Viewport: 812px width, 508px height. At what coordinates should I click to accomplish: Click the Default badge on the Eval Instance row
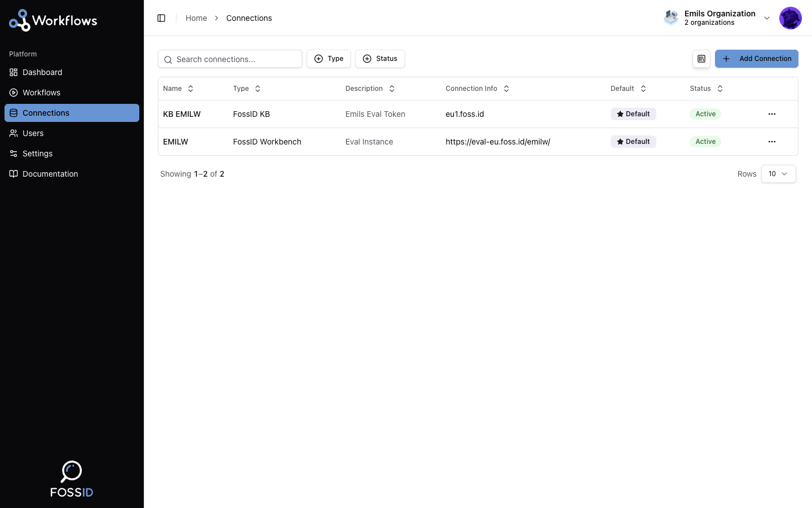(633, 142)
